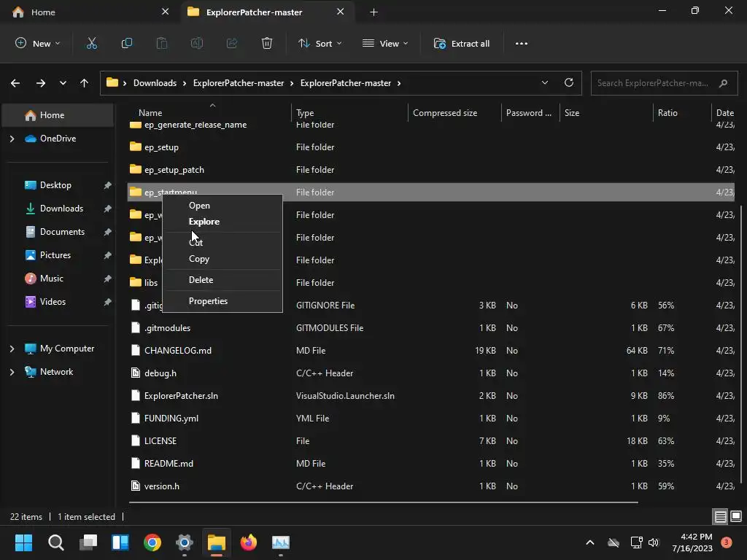
Task: Open the New dropdown menu
Action: (38, 43)
